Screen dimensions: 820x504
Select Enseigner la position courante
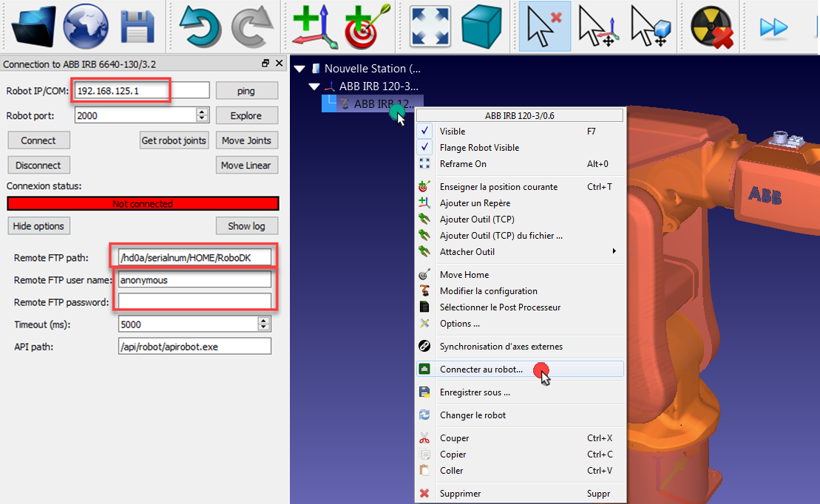coord(521,187)
